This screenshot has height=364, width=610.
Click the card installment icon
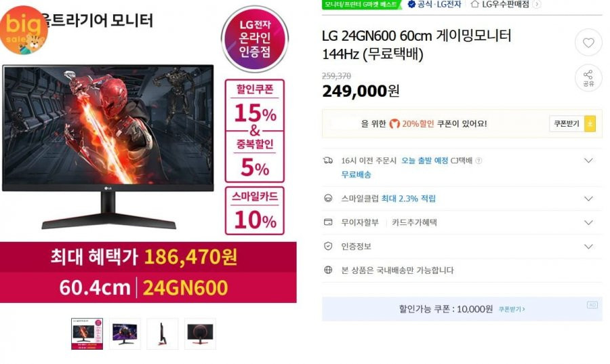[328, 222]
